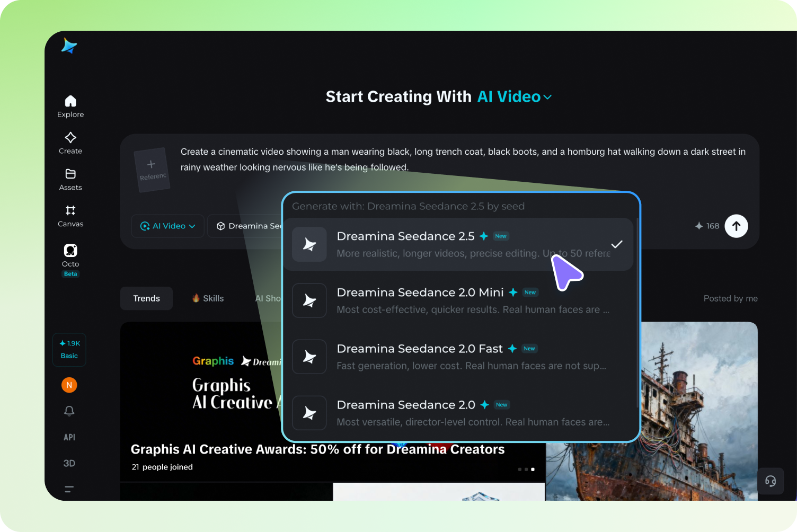
Task: Expand the sidebar menu lines icon
Action: click(x=69, y=489)
